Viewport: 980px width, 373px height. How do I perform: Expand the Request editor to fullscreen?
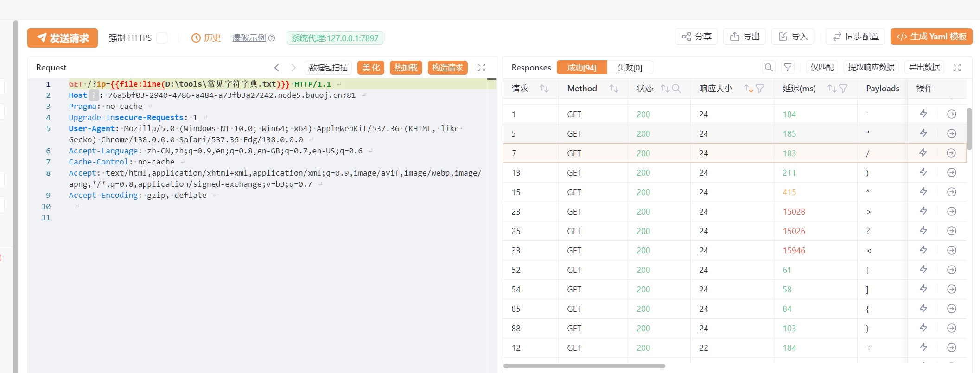482,68
